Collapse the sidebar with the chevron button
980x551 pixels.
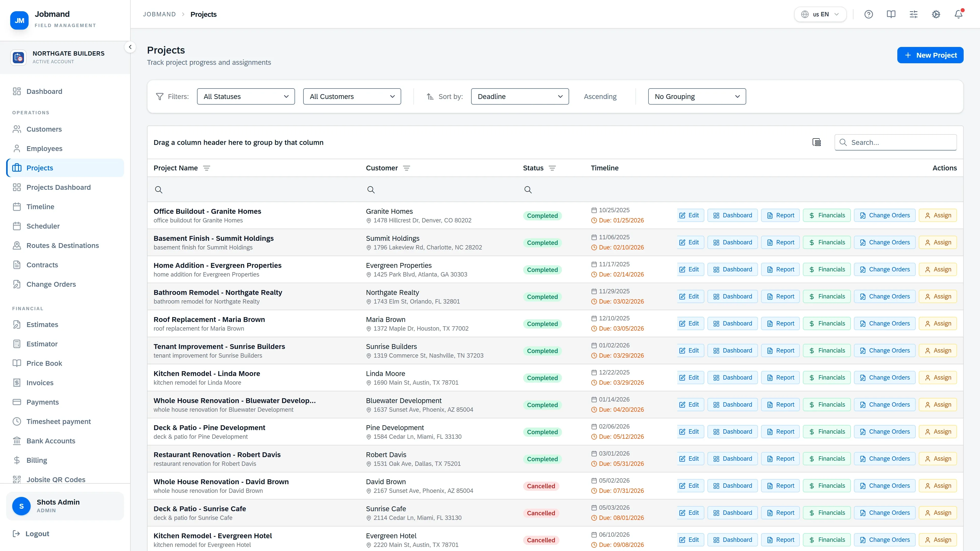tap(130, 47)
